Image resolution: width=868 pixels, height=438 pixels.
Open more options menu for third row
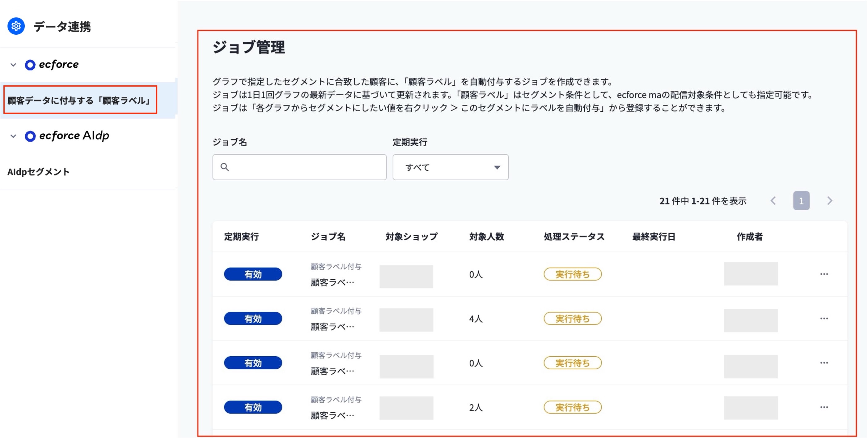824,363
